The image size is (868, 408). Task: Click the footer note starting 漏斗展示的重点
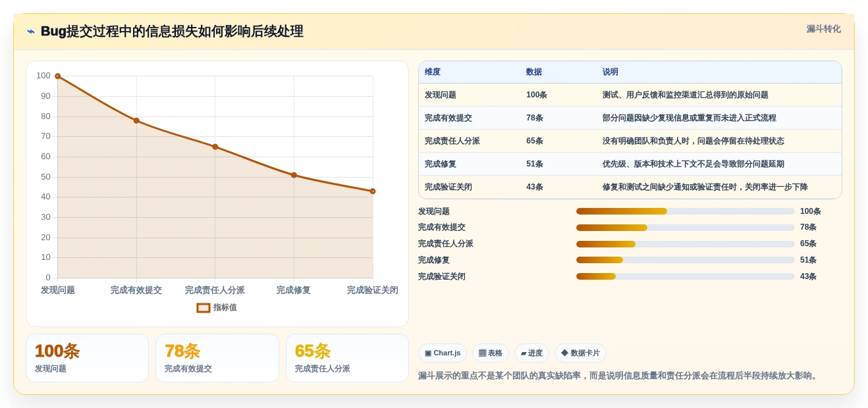619,376
